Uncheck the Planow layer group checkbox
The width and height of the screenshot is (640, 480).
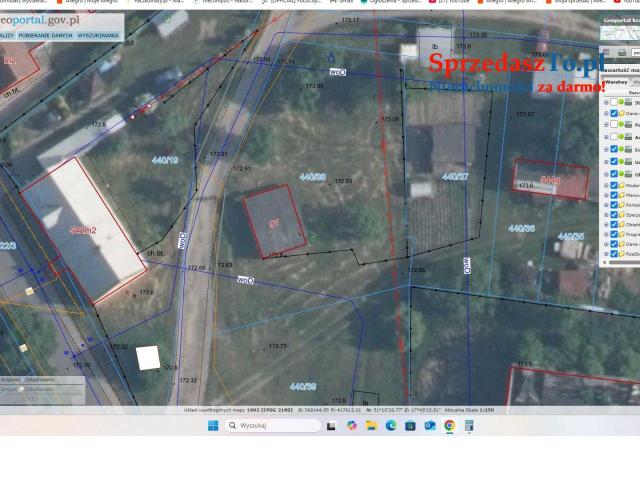pyautogui.click(x=614, y=194)
